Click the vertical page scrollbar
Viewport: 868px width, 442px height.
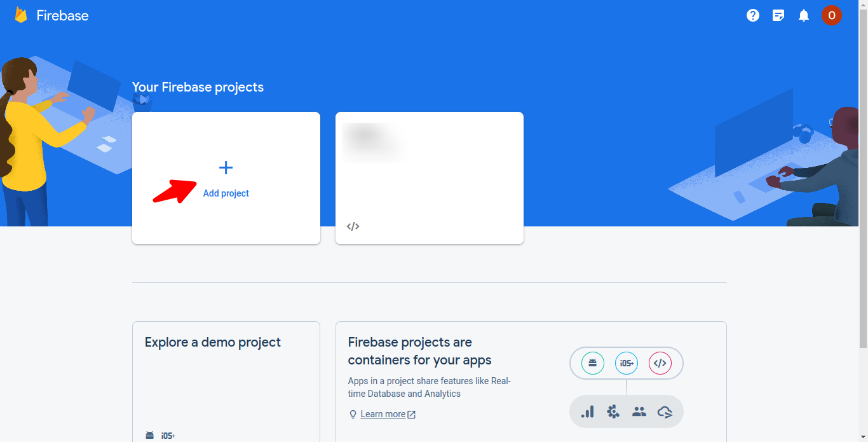tap(864, 174)
